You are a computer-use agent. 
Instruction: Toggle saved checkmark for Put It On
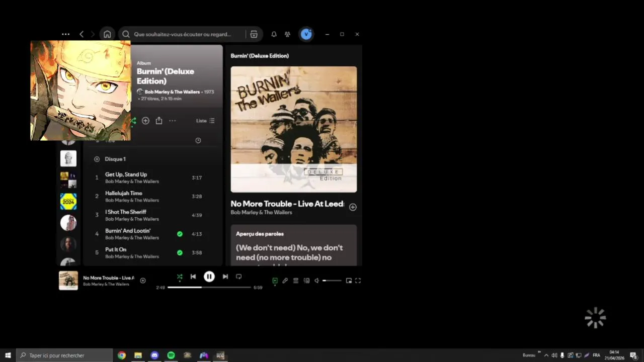[x=180, y=252]
